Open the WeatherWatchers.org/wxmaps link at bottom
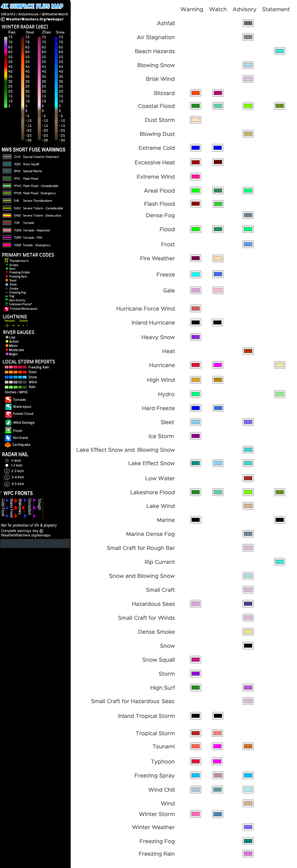297x868 pixels. coord(26,535)
